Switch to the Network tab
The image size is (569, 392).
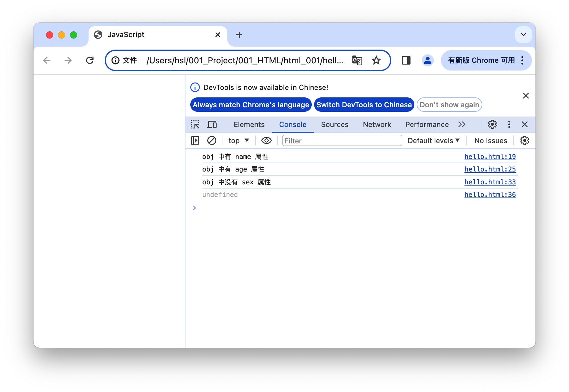[x=377, y=124]
